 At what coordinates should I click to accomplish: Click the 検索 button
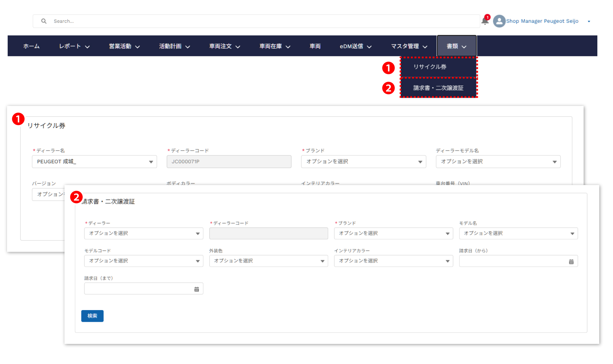(92, 316)
